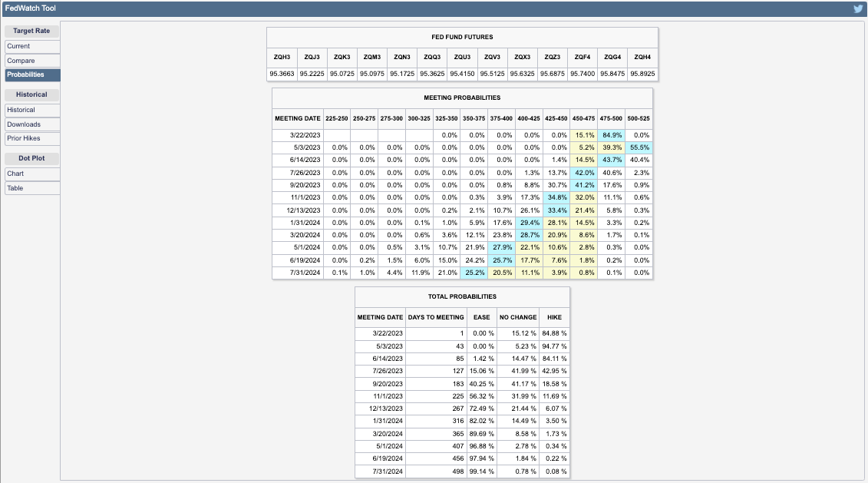Click the Target Rate section header
The image size is (868, 483).
tap(31, 31)
